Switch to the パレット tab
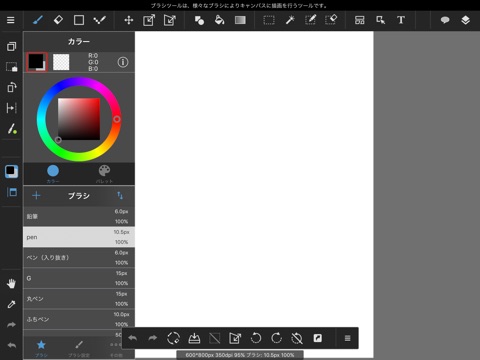The image size is (480, 360). point(104,174)
